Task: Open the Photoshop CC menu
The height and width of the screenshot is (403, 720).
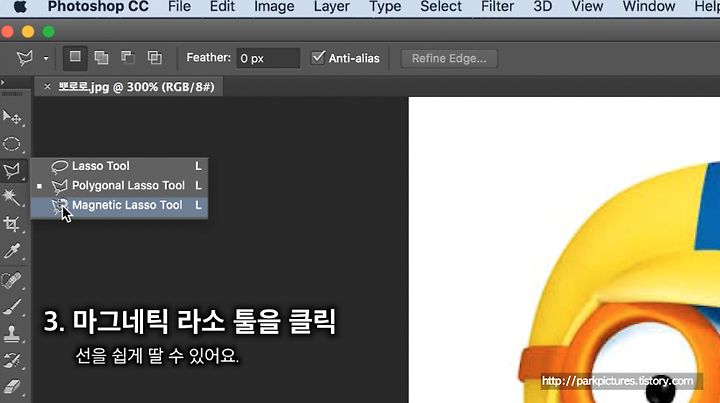Action: [98, 7]
